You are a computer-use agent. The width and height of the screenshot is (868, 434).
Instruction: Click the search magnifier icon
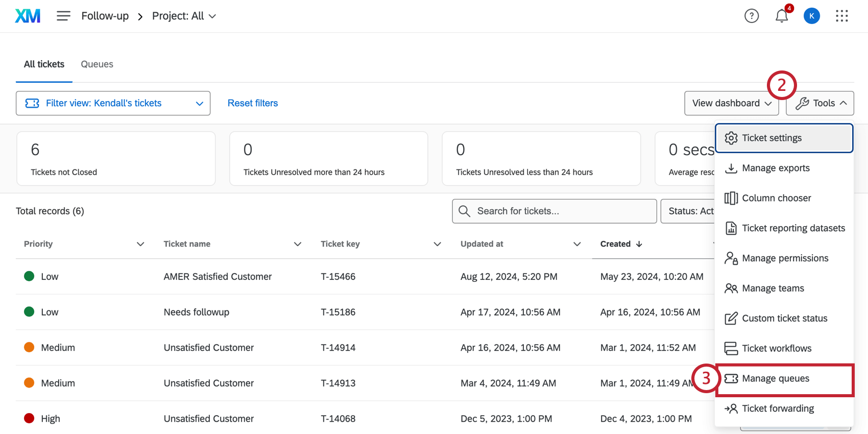(464, 211)
